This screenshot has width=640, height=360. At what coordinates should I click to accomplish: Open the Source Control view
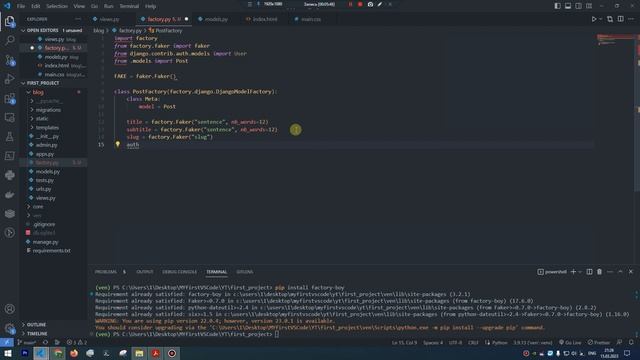coord(9,60)
